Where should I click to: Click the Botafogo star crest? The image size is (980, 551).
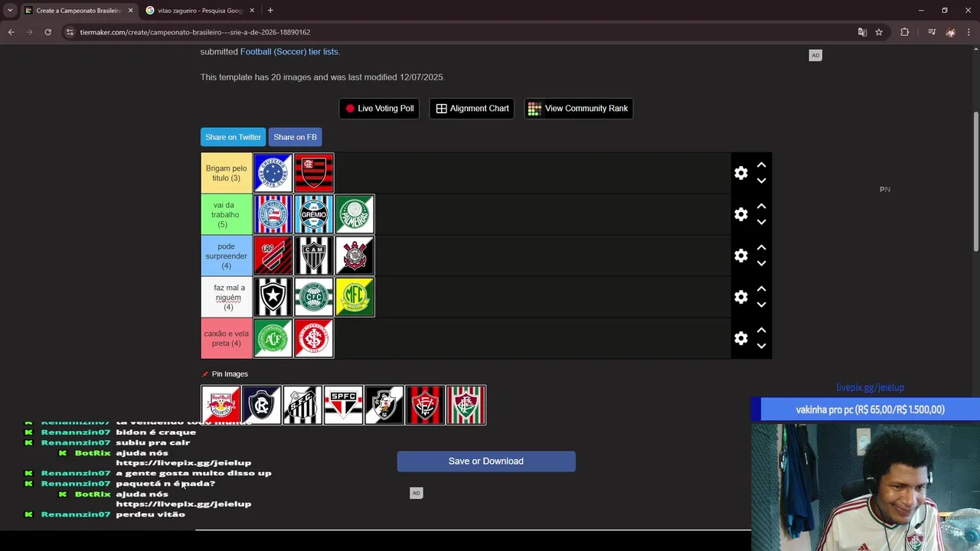pos(273,297)
